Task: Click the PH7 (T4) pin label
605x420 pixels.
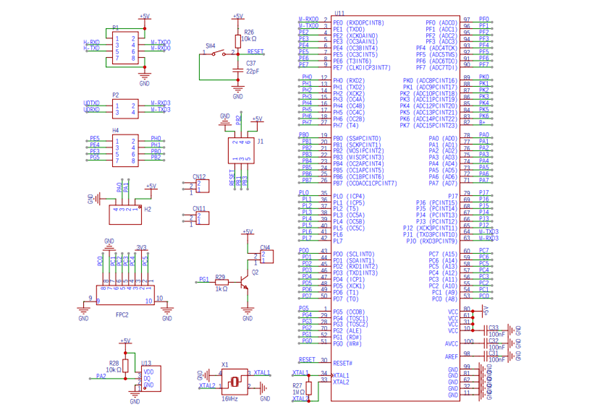Action: pyautogui.click(x=345, y=125)
